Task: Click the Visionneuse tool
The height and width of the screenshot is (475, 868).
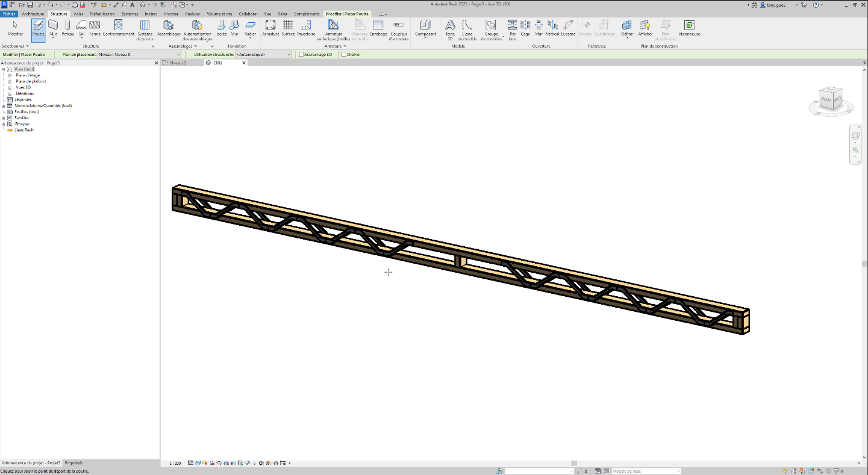Action: (x=688, y=27)
